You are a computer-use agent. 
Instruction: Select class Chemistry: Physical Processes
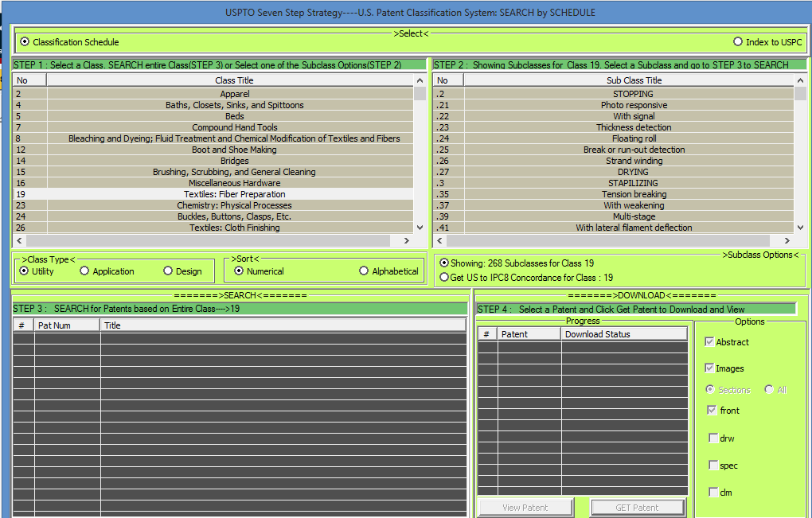(x=213, y=205)
